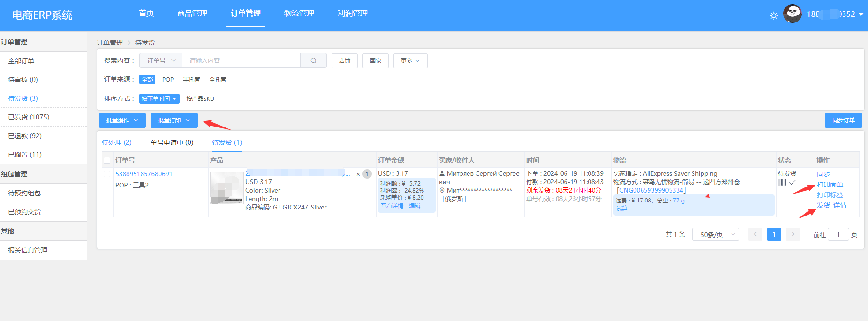868x321 pixels.
Task: Open the 批量操作 dropdown
Action: (122, 120)
